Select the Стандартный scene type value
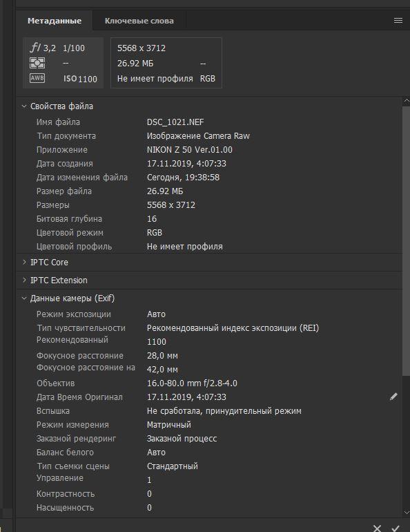This screenshot has height=532, width=410. (173, 466)
